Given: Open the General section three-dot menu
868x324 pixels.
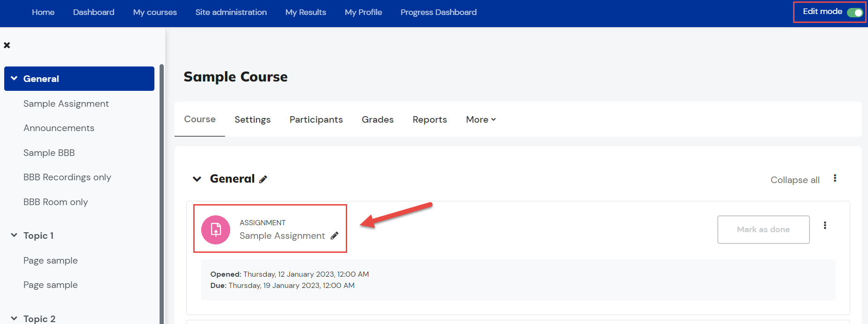Looking at the screenshot, I should click(x=835, y=178).
